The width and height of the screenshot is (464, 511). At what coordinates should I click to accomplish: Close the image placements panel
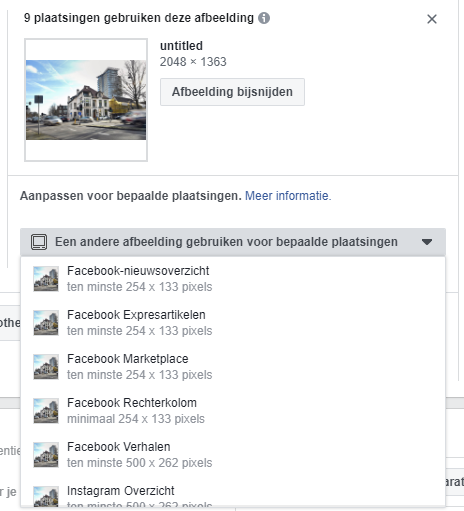coord(432,19)
